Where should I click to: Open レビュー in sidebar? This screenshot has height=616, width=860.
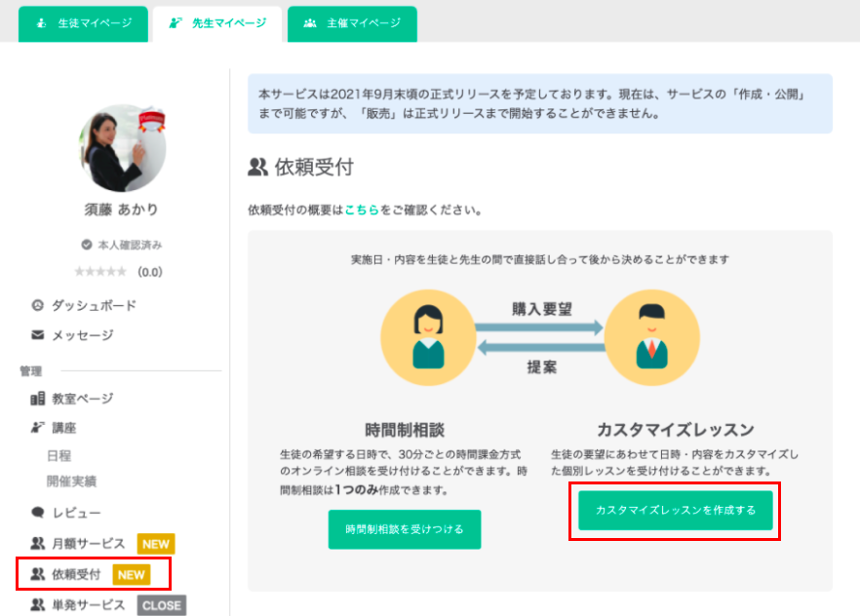click(x=76, y=513)
